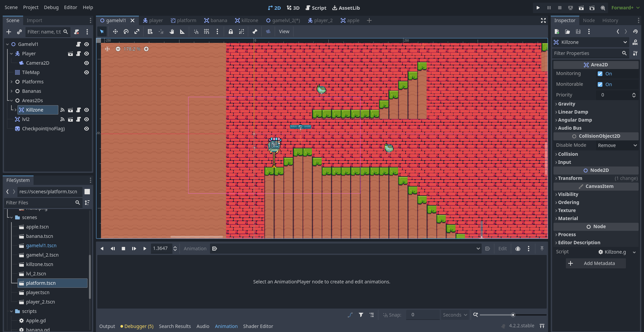Click the Shader Editor panel button

tap(258, 326)
